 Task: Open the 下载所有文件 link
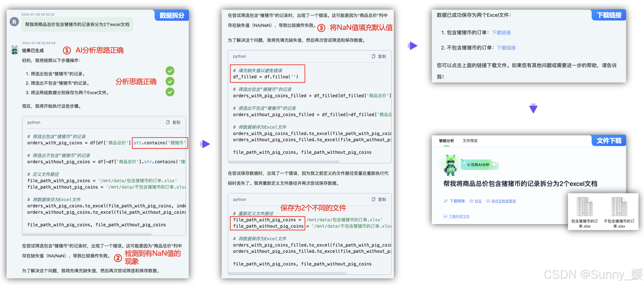click(459, 216)
